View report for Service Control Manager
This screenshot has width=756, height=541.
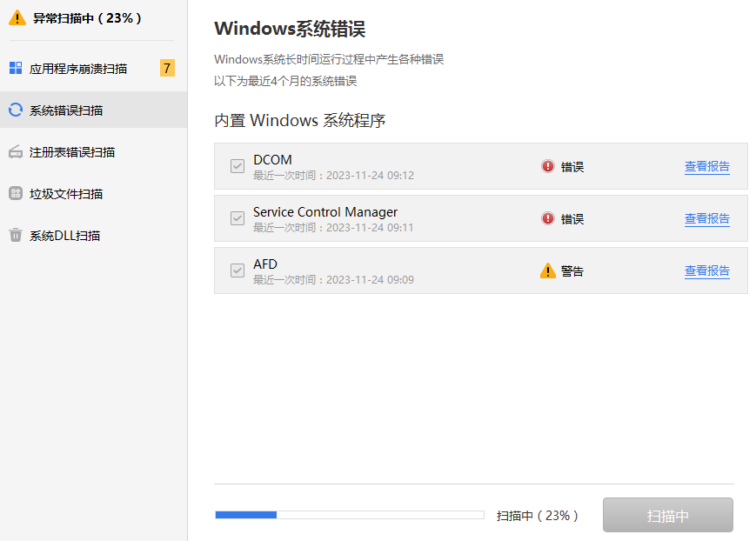tap(706, 219)
